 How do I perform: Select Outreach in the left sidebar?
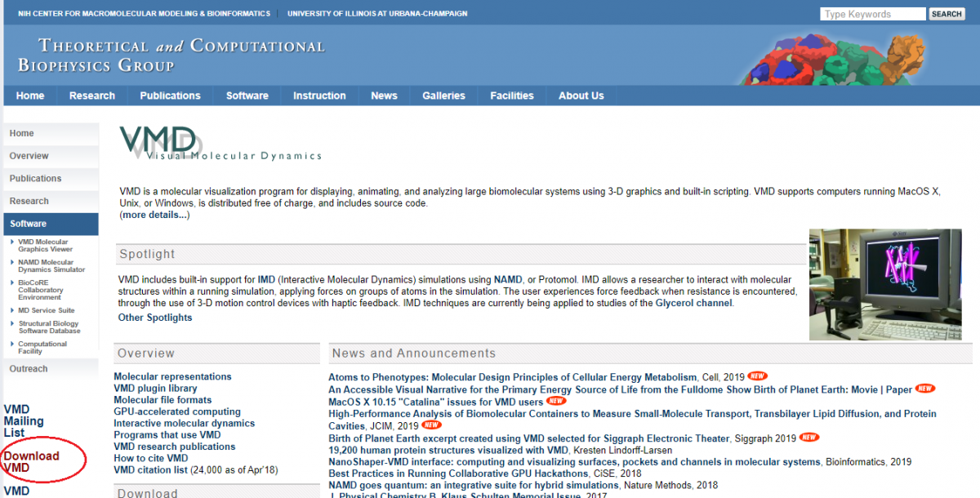click(29, 369)
